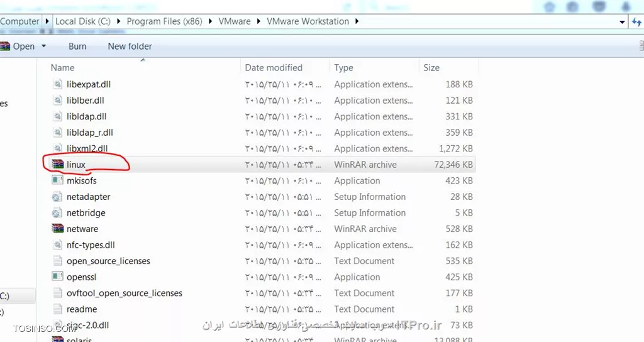This screenshot has width=644, height=342.
Task: Click the netadapter setup information icon
Action: (57, 197)
